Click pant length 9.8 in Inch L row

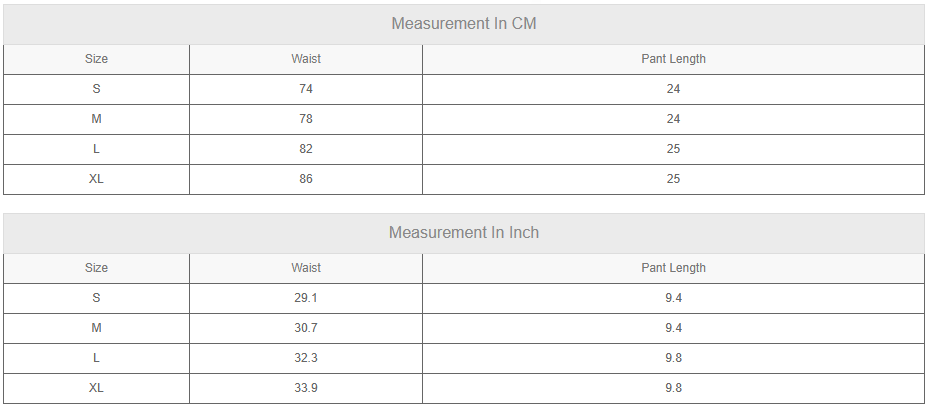tap(673, 358)
